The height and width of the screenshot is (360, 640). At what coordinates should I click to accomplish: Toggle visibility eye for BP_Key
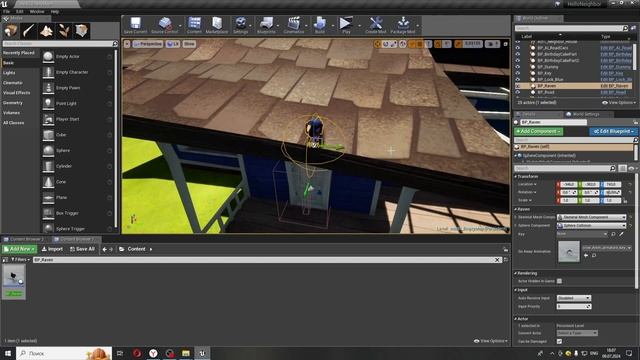[x=518, y=73]
